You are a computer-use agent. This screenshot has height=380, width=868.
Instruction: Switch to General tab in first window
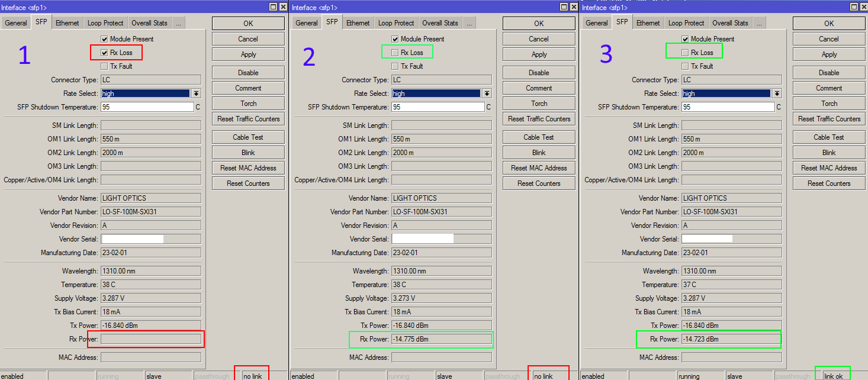pyautogui.click(x=16, y=23)
